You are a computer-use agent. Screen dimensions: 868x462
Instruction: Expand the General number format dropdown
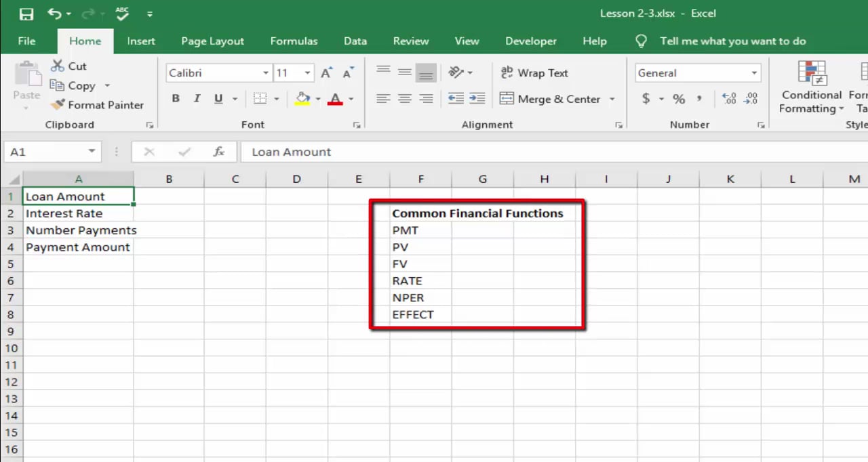(753, 73)
